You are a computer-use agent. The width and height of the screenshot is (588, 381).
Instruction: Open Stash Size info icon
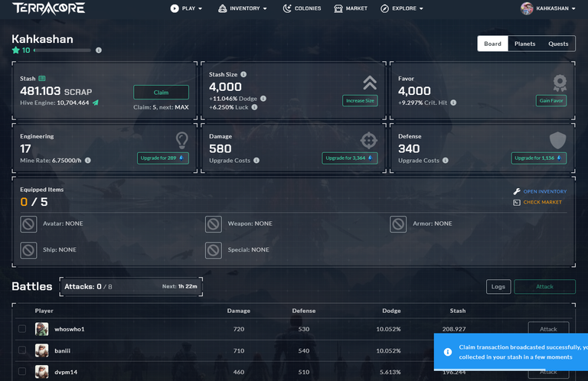tap(243, 74)
